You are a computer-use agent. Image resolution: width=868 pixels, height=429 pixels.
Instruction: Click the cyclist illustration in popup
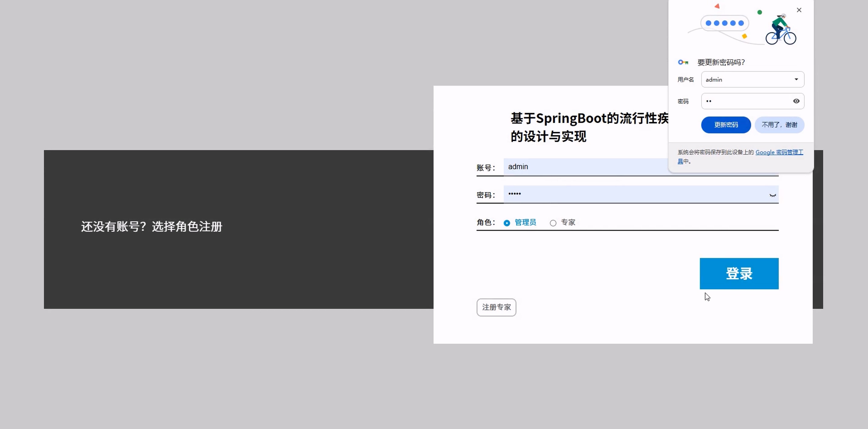(x=781, y=30)
